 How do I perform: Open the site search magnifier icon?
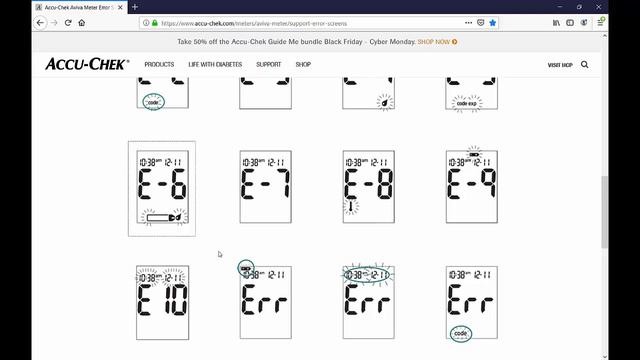(584, 64)
